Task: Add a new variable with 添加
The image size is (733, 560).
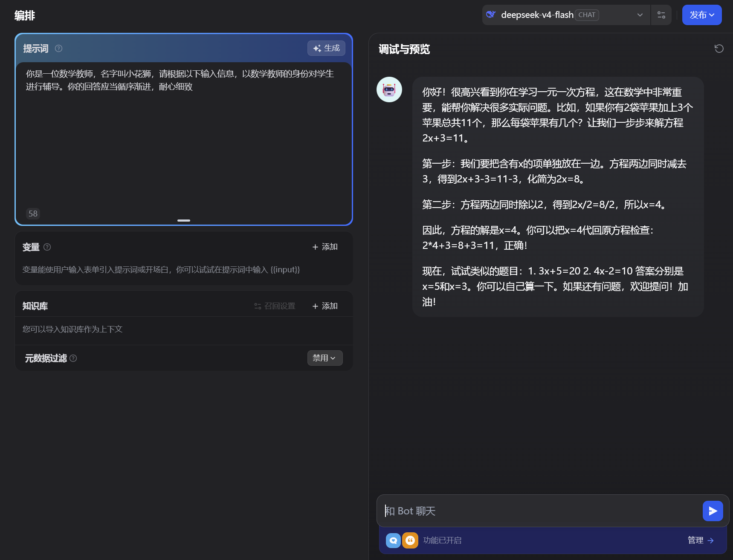Action: point(325,247)
